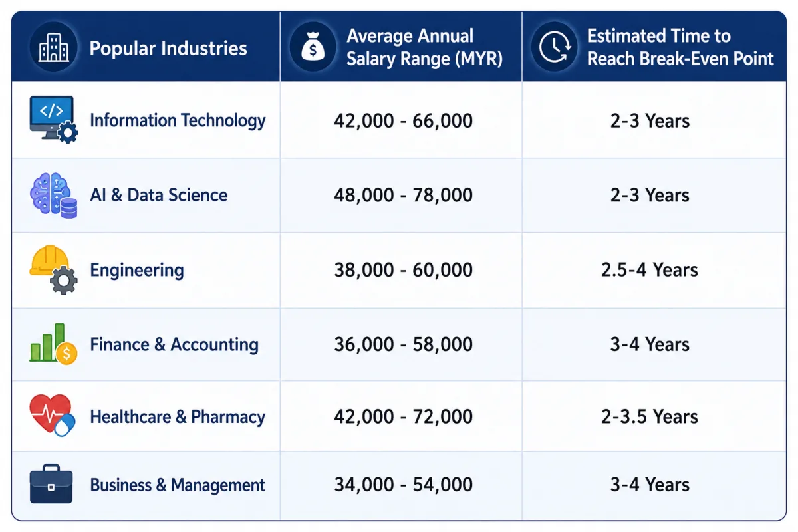Select the Business & Management label
The image size is (798, 532).
click(178, 485)
